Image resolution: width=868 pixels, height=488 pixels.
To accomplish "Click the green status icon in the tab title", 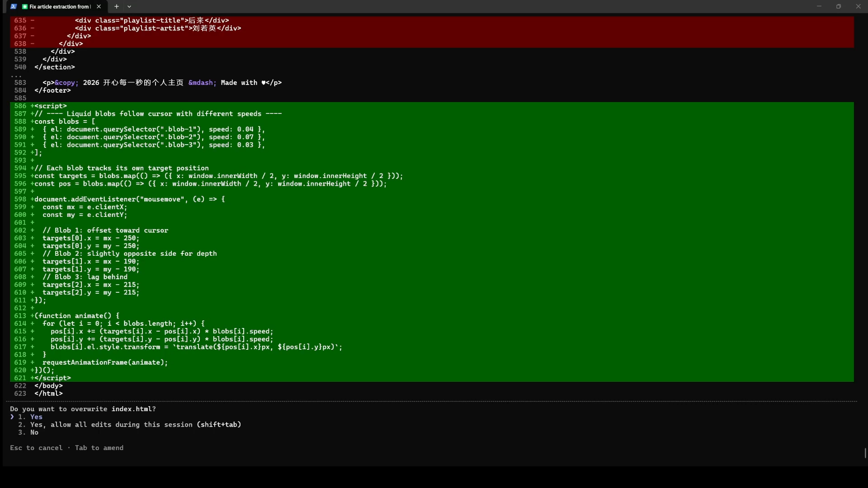I will point(25,7).
